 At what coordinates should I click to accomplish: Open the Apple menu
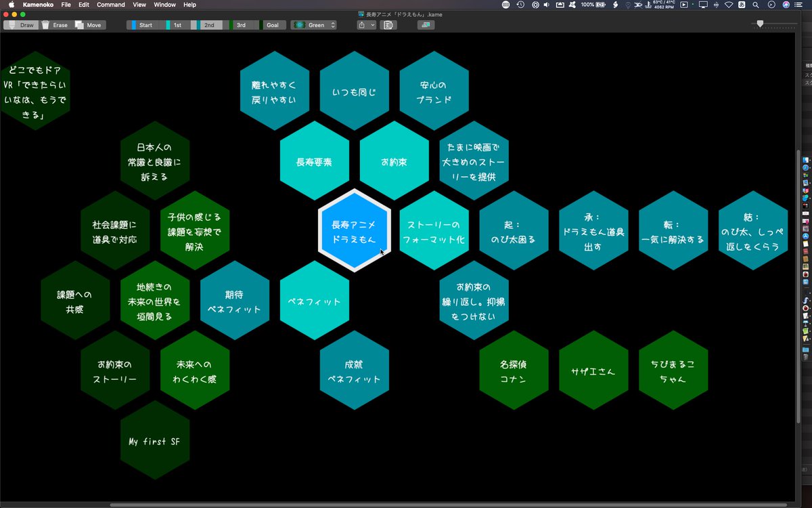(11, 4)
